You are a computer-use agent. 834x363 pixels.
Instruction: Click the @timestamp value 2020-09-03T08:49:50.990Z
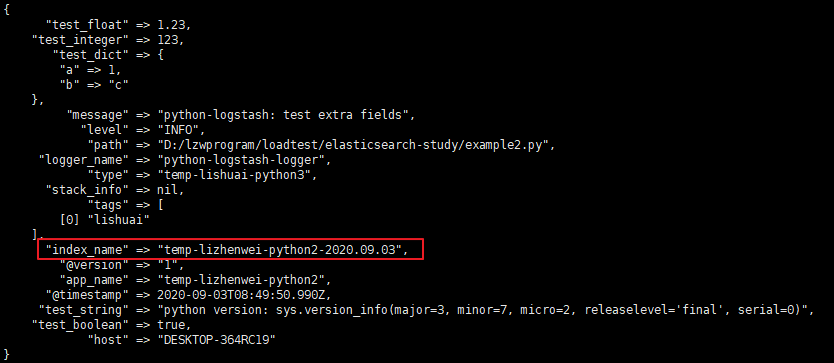[x=245, y=294]
